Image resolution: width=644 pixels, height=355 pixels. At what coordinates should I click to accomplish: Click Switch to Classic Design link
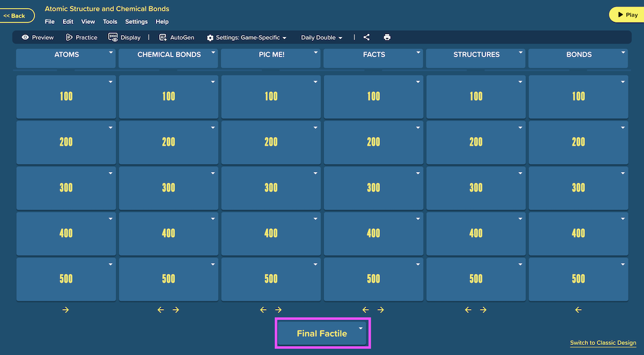tap(603, 342)
